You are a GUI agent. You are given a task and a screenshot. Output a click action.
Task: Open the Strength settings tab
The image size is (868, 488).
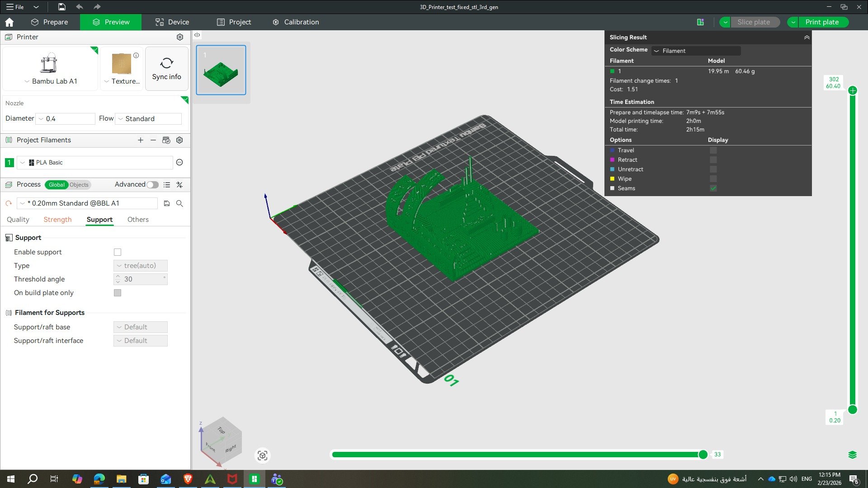point(57,220)
